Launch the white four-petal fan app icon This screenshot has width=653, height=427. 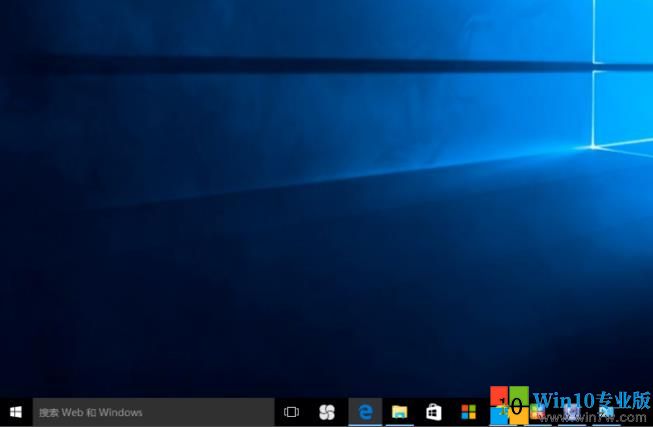[x=327, y=412]
